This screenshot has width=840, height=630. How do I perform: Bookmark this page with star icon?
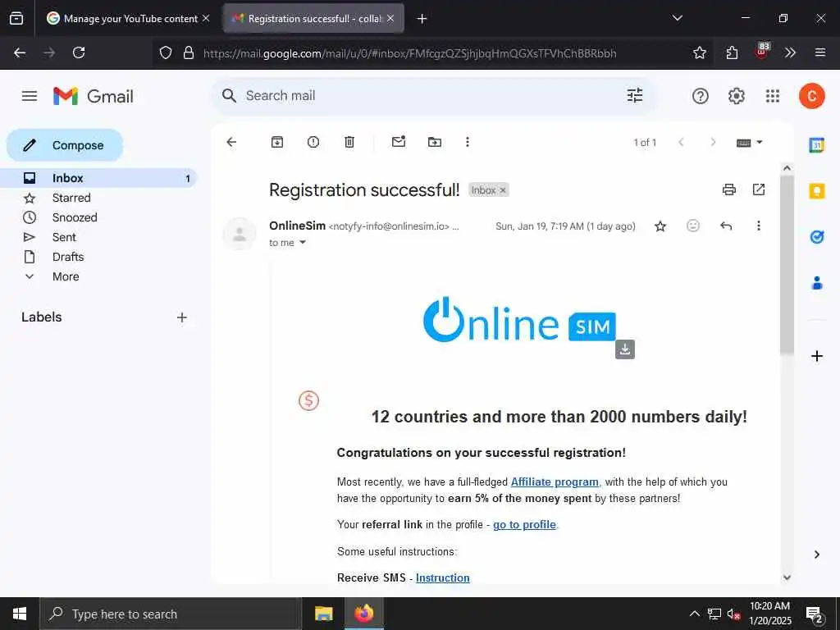tap(699, 52)
